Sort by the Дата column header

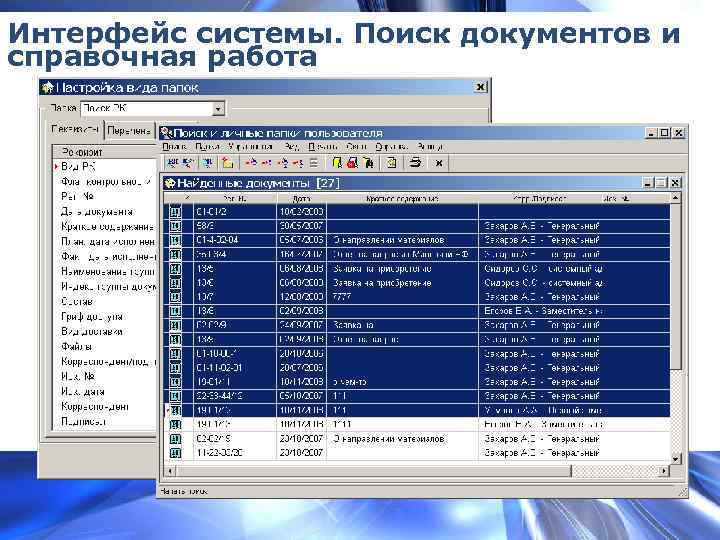tap(302, 199)
